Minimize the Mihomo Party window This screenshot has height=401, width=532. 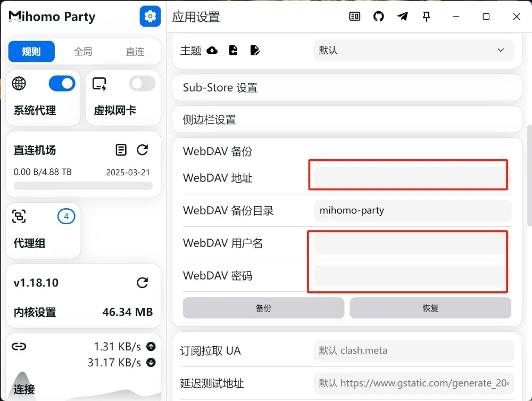456,17
